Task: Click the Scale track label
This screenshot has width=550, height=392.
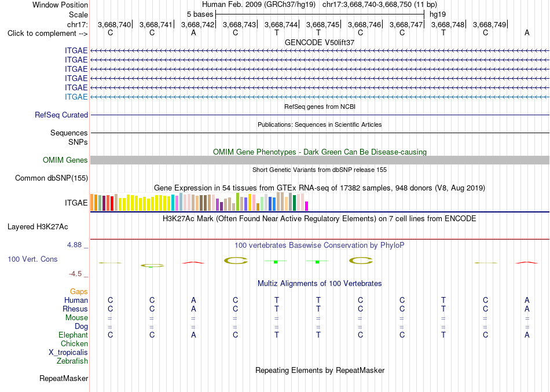Action: tap(78, 14)
